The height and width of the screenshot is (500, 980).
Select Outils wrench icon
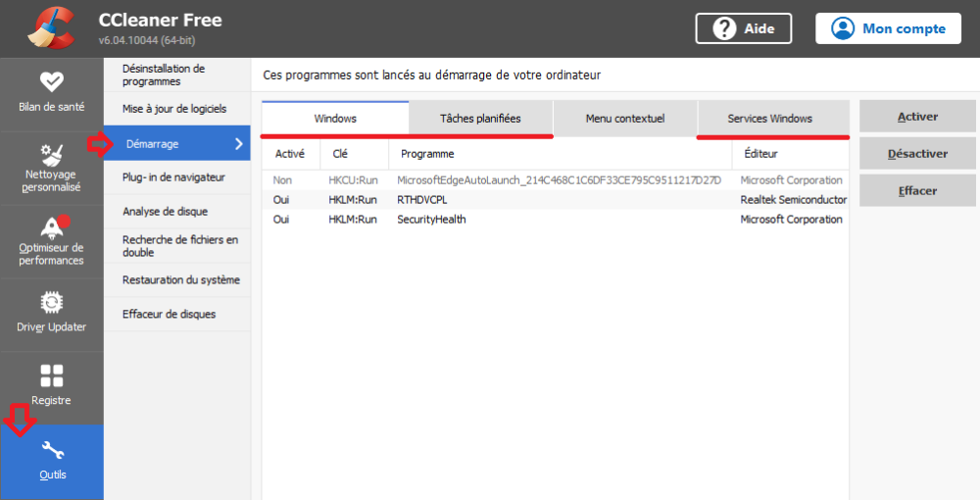pyautogui.click(x=51, y=450)
